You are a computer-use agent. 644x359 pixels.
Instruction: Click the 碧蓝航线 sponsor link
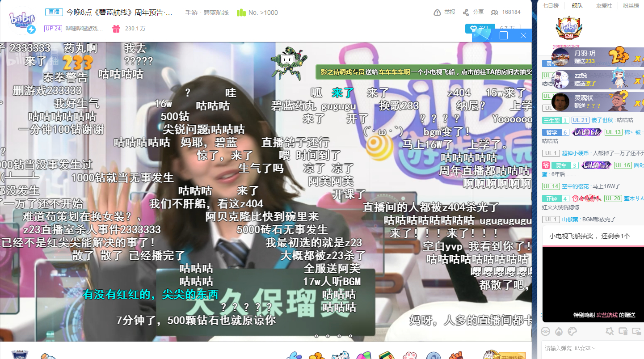[x=607, y=315]
